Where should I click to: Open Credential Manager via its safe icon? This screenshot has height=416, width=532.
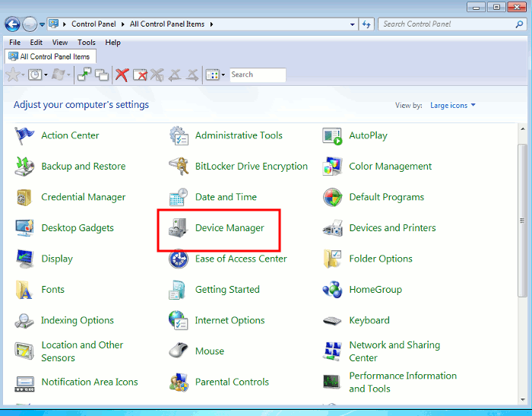coord(24,197)
